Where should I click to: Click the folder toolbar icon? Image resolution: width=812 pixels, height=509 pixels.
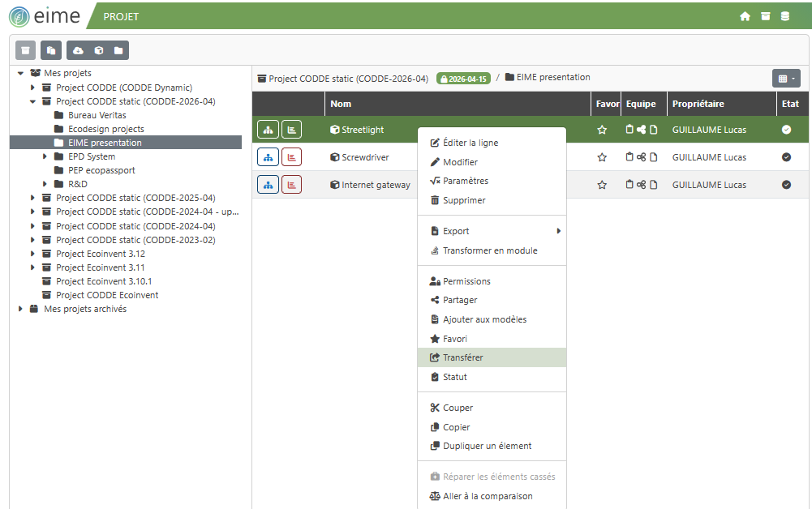pyautogui.click(x=118, y=50)
